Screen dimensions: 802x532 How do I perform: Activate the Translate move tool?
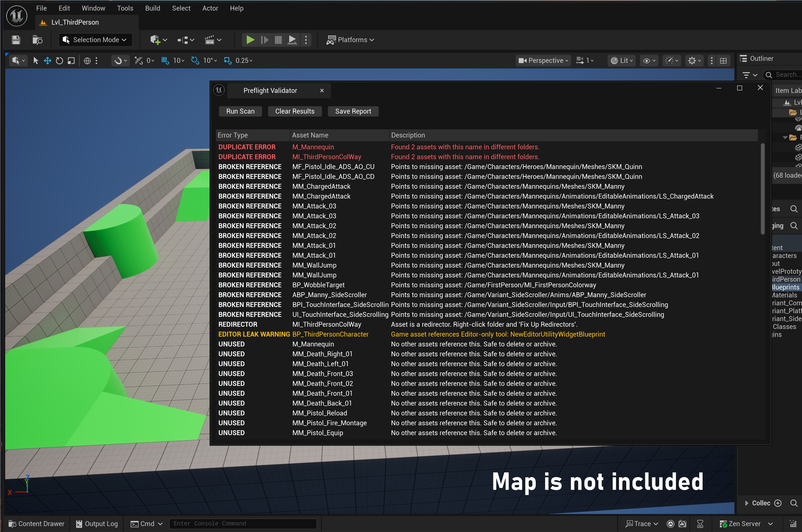pyautogui.click(x=48, y=60)
